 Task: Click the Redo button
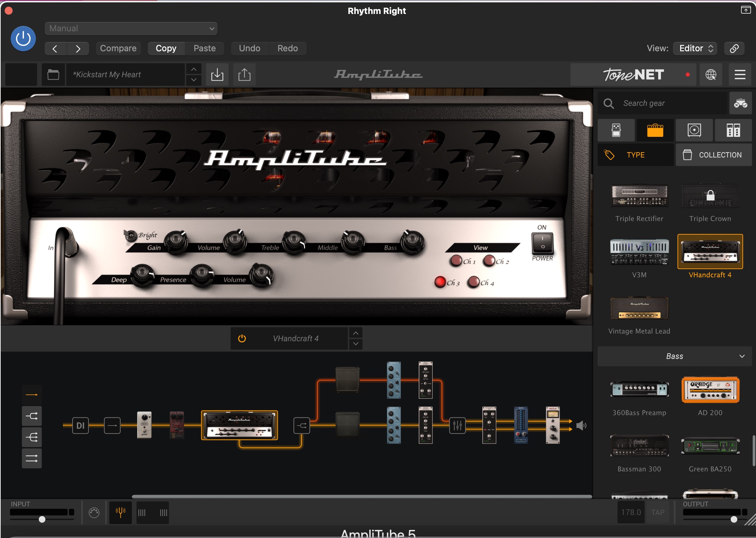point(287,49)
